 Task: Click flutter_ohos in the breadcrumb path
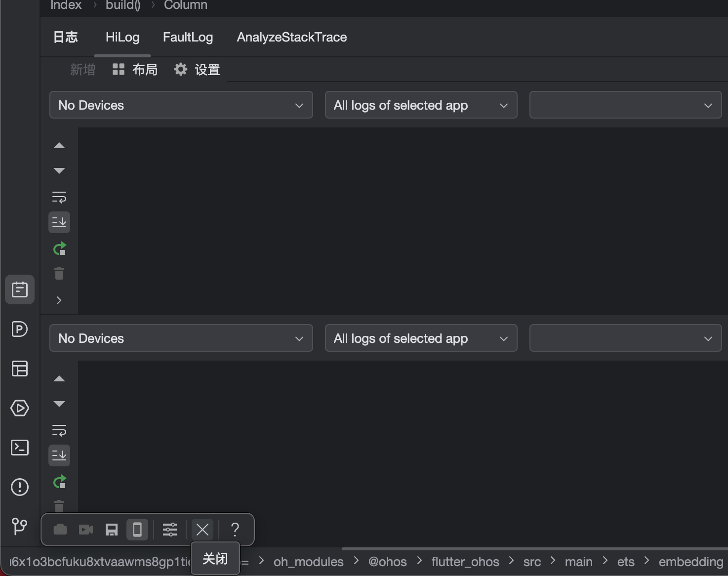coord(465,562)
